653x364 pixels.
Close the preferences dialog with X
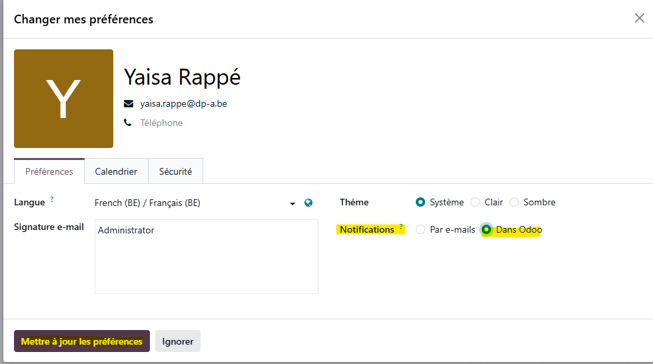639,18
